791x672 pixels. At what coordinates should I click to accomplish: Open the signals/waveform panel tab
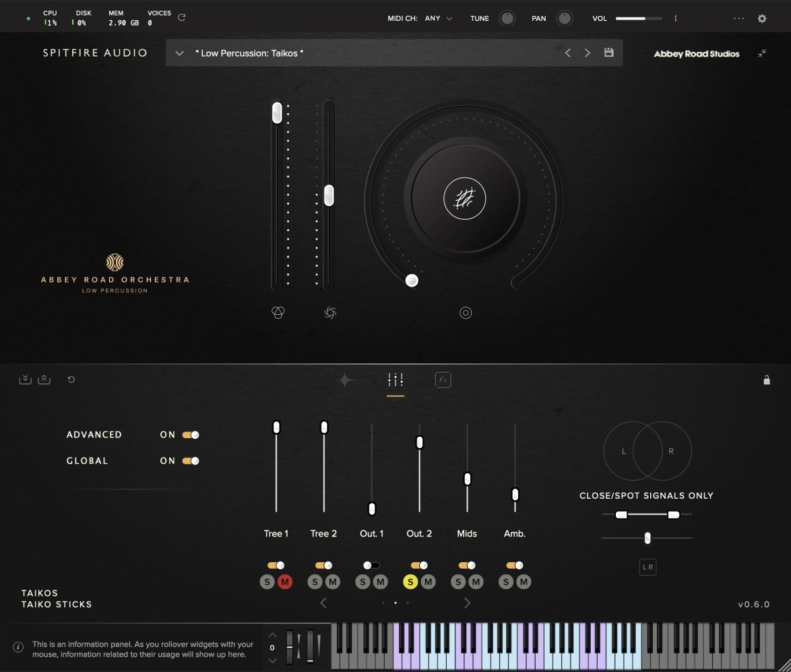(x=346, y=379)
